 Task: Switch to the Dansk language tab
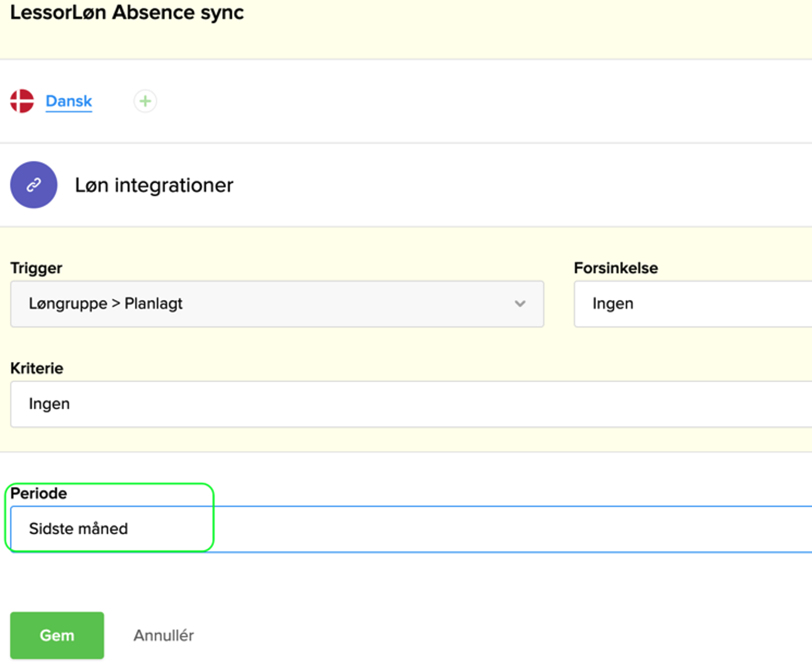(x=69, y=101)
